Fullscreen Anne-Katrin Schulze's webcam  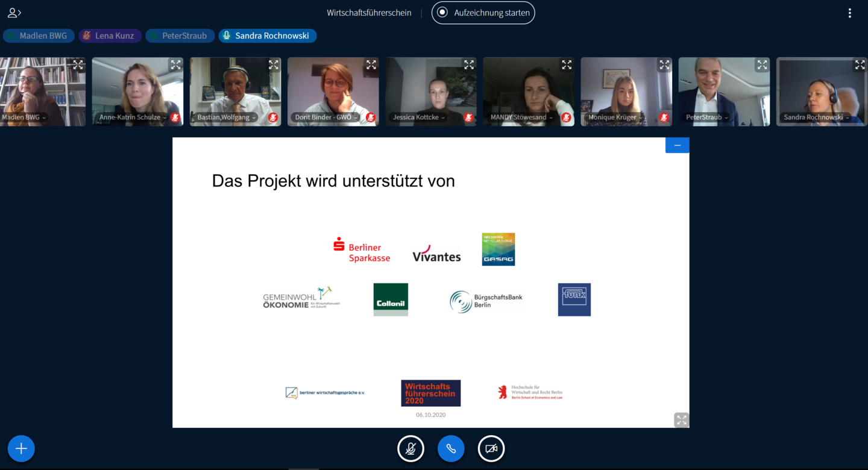(x=175, y=64)
